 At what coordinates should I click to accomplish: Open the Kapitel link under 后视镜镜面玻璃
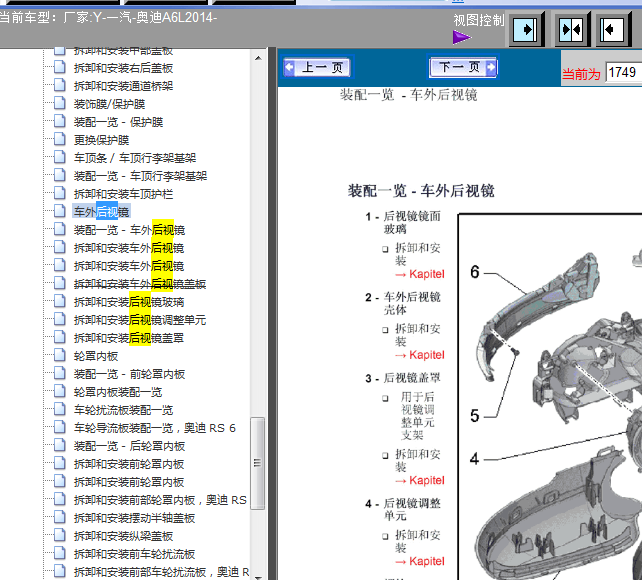(x=420, y=274)
